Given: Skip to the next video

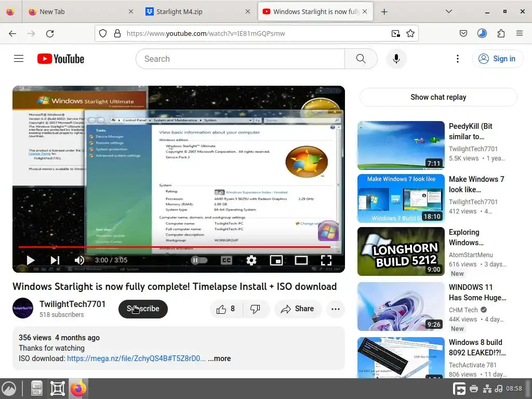Looking at the screenshot, I should click(x=55, y=260).
